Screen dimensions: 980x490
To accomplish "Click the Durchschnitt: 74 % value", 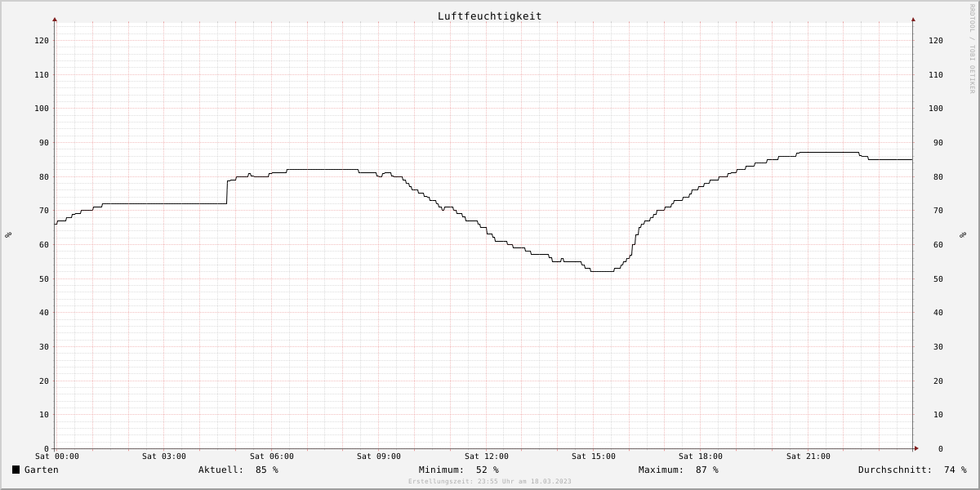I will pyautogui.click(x=912, y=470).
